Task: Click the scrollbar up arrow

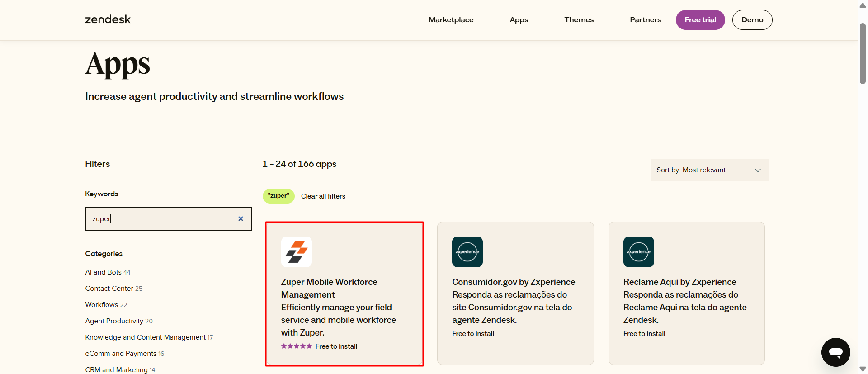Action: [x=863, y=5]
